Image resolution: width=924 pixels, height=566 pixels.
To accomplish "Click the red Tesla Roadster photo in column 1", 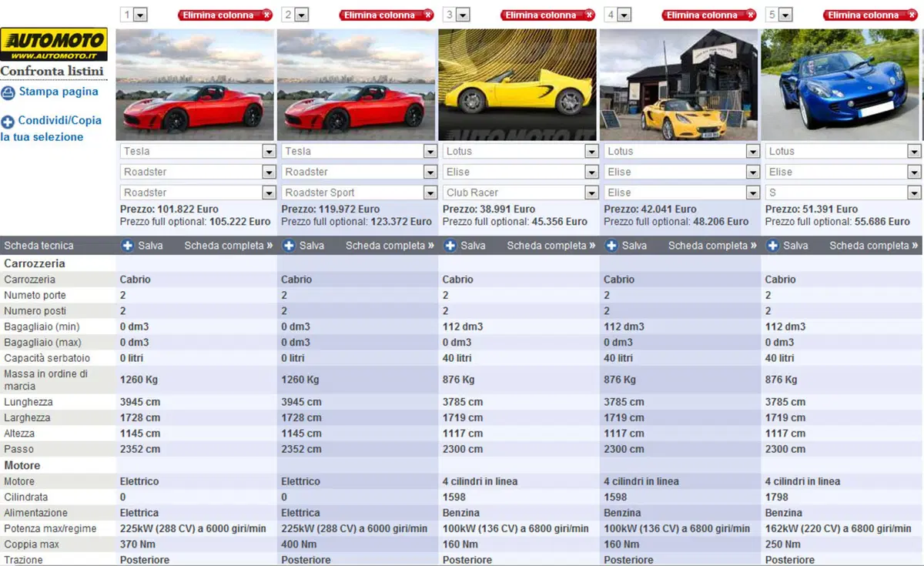I will 195,85.
